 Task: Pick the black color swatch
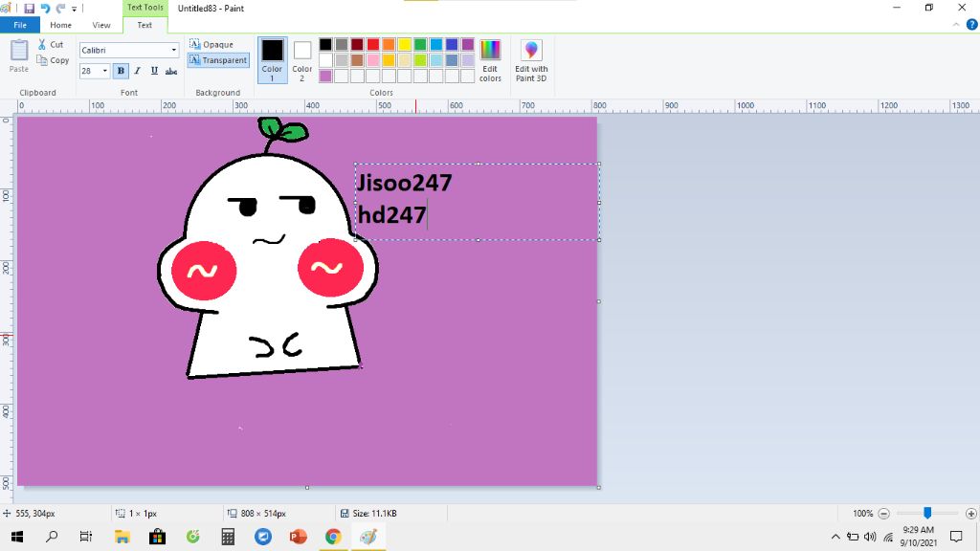click(x=325, y=44)
